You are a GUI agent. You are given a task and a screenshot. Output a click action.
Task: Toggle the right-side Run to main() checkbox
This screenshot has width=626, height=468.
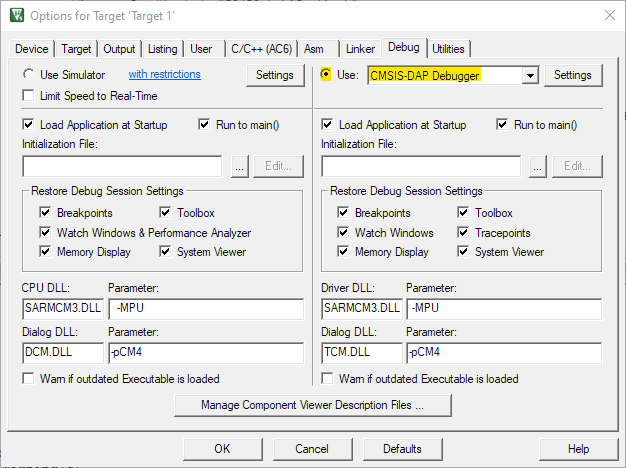click(x=503, y=125)
